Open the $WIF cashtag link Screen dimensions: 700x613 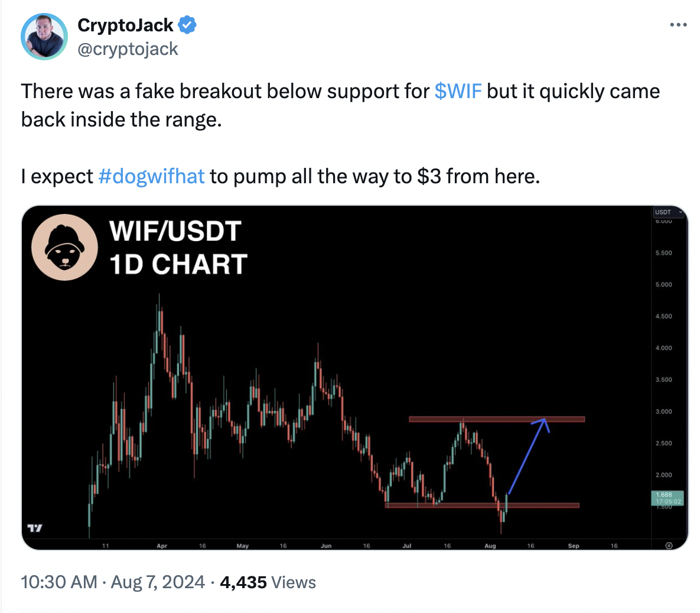(458, 91)
